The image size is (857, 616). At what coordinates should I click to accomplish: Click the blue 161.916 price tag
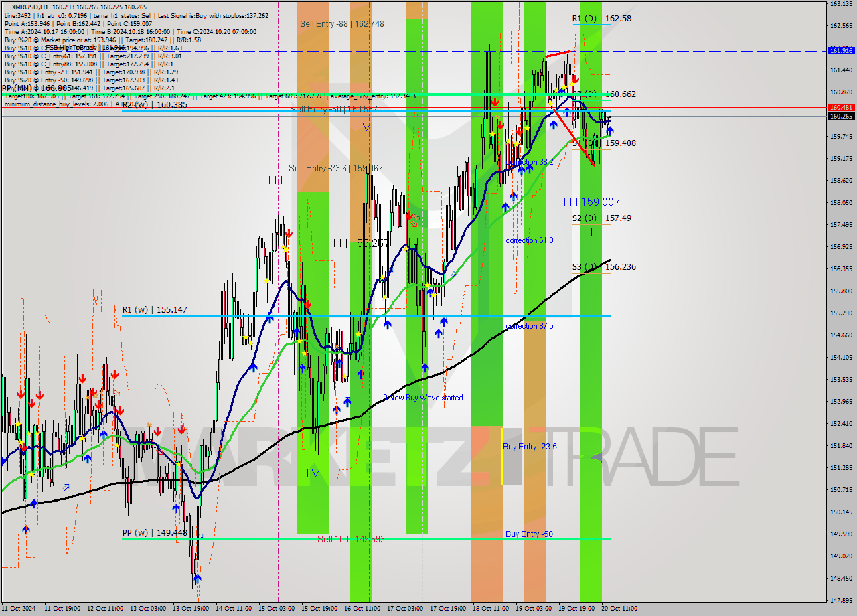pos(841,51)
